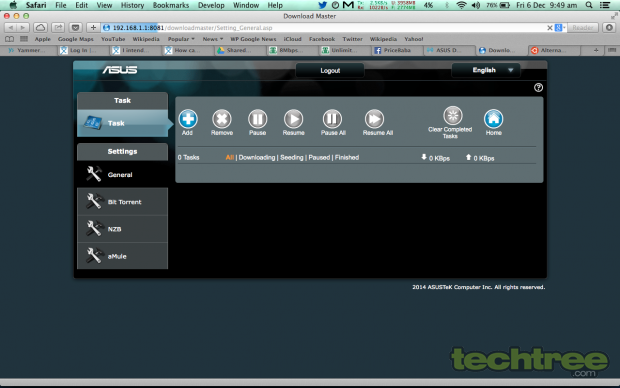Open the Bookmarks menu

click(171, 5)
